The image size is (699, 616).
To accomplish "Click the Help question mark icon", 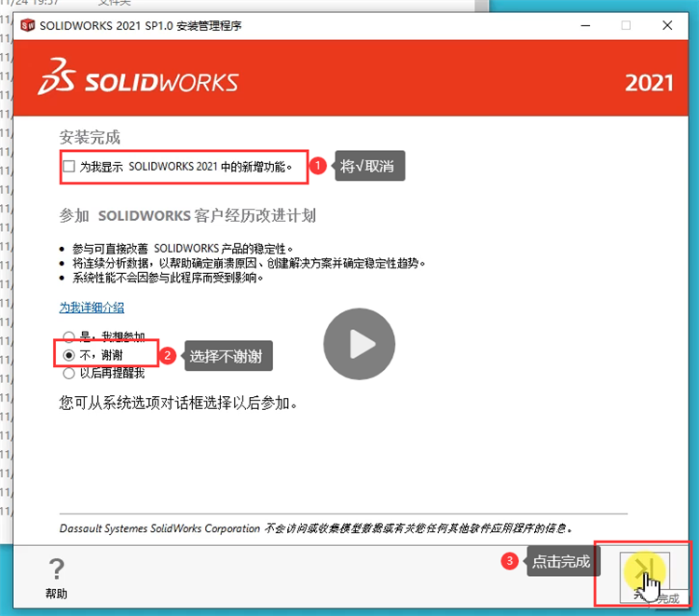I will click(x=56, y=569).
